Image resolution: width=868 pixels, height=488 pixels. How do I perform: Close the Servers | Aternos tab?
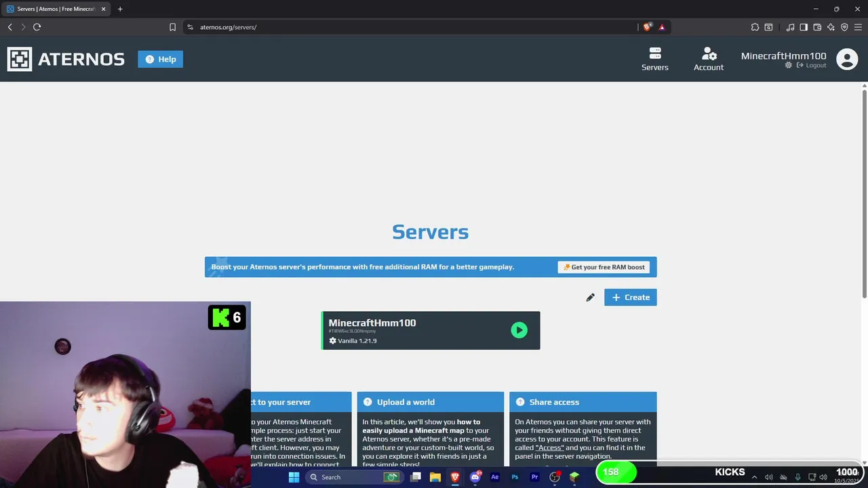tap(103, 9)
